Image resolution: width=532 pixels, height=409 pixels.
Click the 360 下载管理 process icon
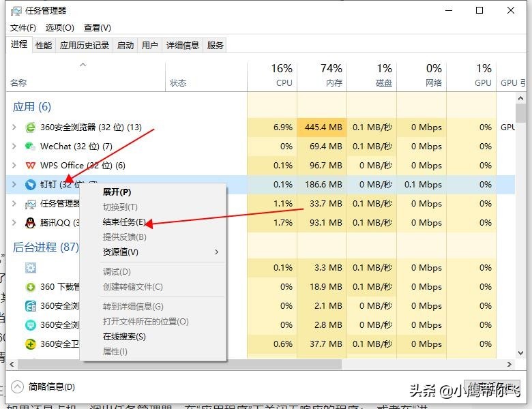(x=30, y=287)
